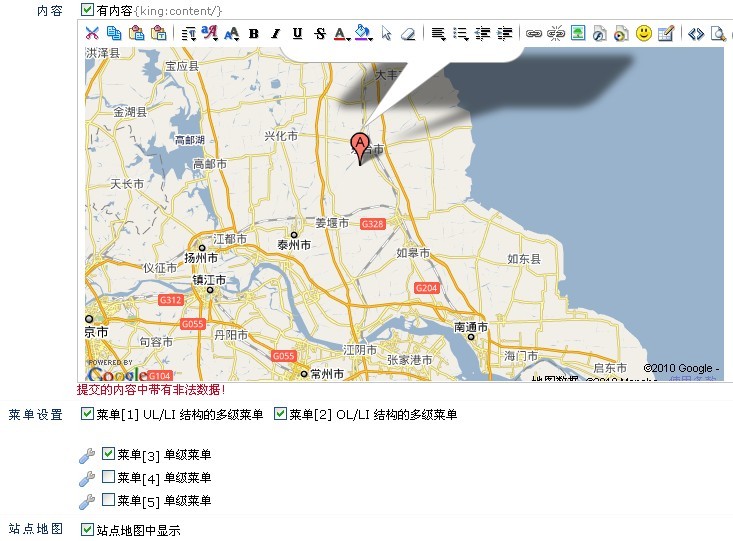
Task: Toggle underline formatting
Action: [x=297, y=34]
